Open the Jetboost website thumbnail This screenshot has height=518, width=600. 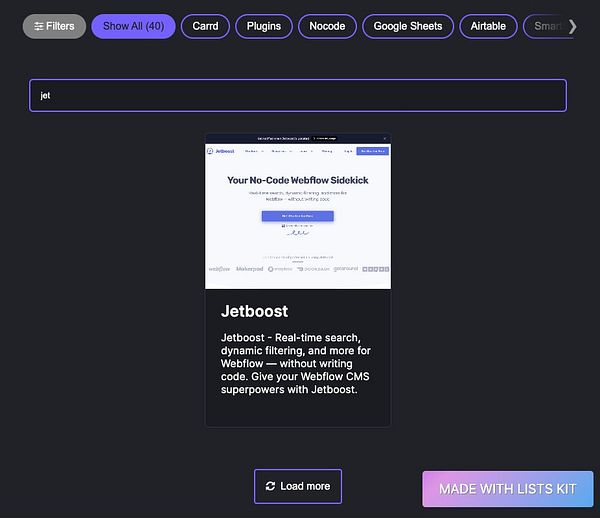[298, 211]
